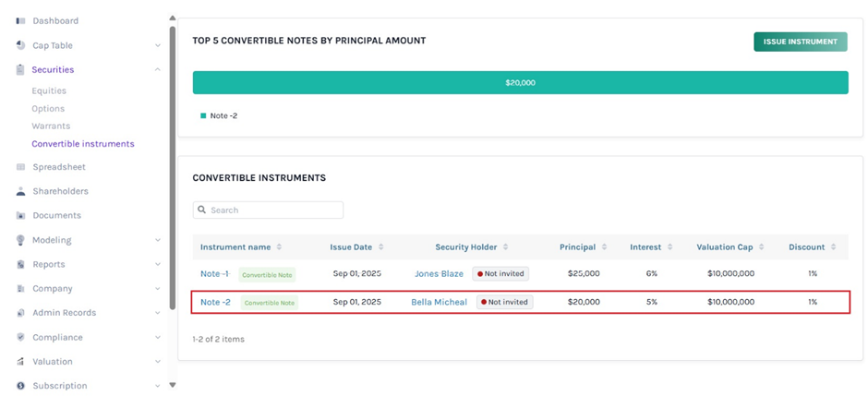Image resolution: width=868 pixels, height=396 pixels.
Task: Click into the Search input field
Action: tap(274, 210)
